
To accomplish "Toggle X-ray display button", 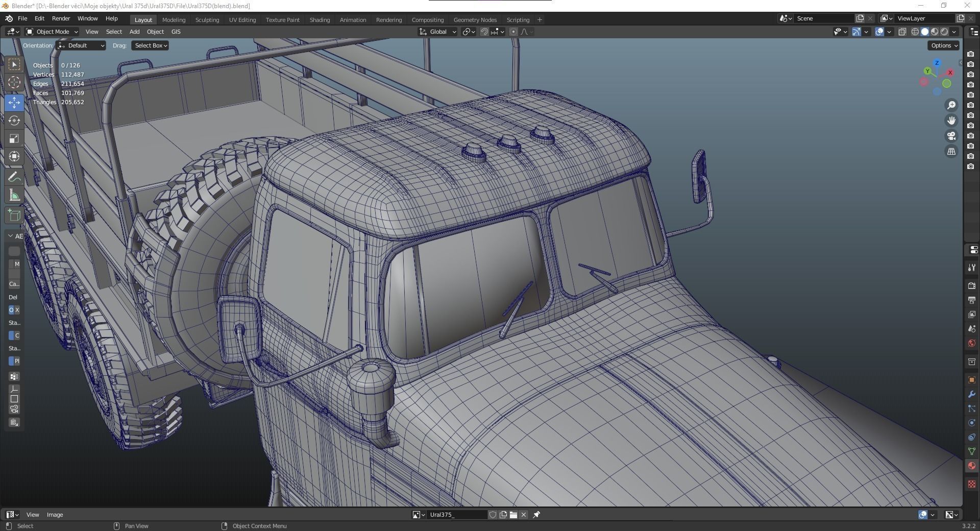I will point(902,32).
